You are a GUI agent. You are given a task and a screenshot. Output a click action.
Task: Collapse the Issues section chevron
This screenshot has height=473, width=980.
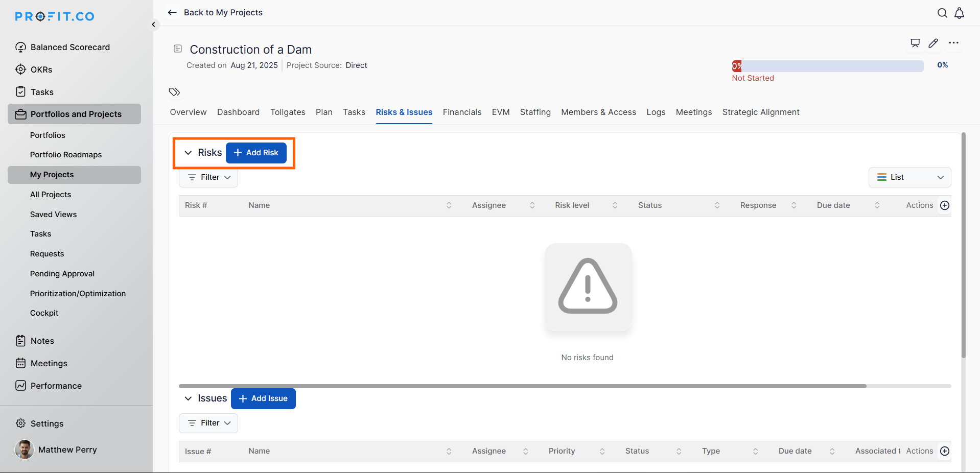pos(188,398)
